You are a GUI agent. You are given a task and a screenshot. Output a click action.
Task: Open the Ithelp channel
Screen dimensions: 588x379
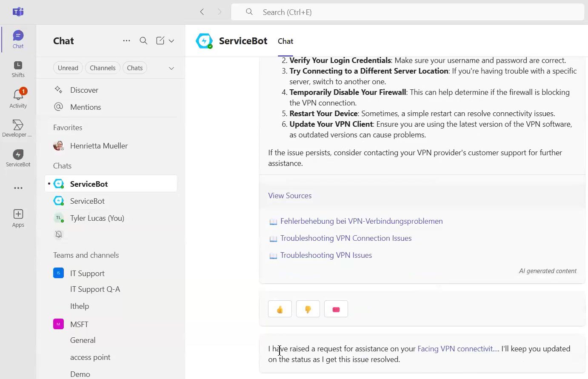coord(80,306)
